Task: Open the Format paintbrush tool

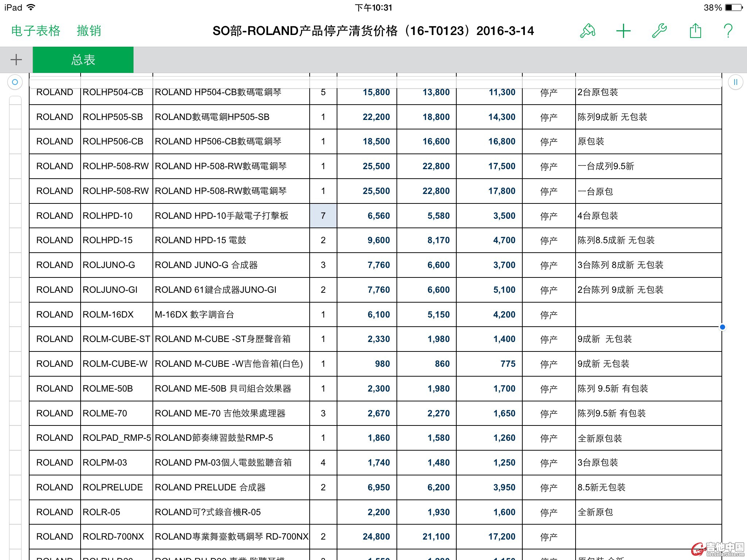Action: click(587, 31)
